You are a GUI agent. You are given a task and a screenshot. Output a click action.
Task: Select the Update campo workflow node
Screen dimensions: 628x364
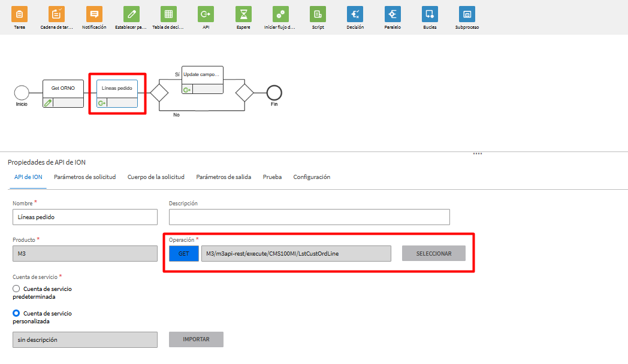tap(203, 80)
